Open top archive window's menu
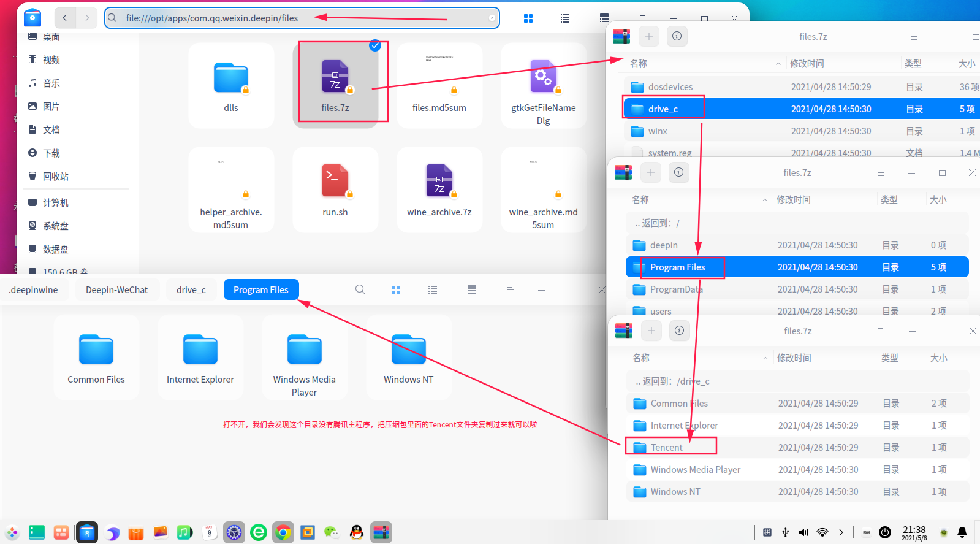980x544 pixels. (914, 37)
